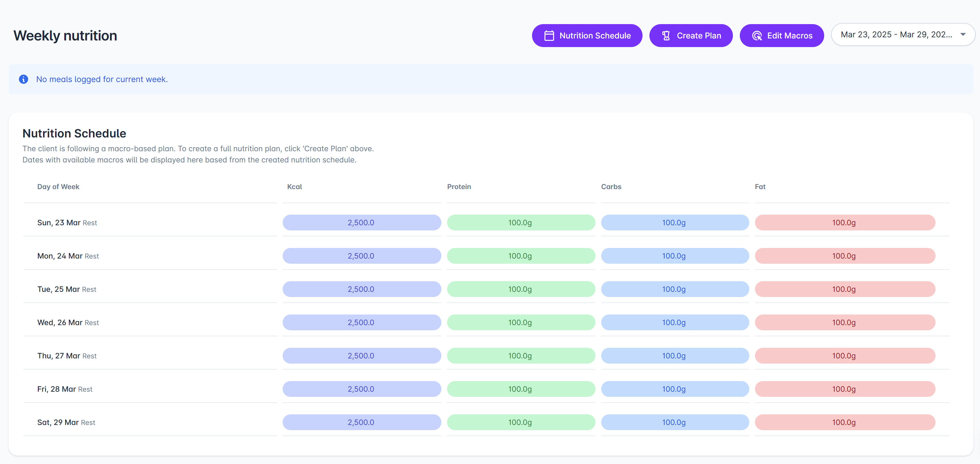Select the Mar 23 - Mar 29 week selector
Image resolution: width=980 pixels, height=464 pixels.
coord(896,35)
